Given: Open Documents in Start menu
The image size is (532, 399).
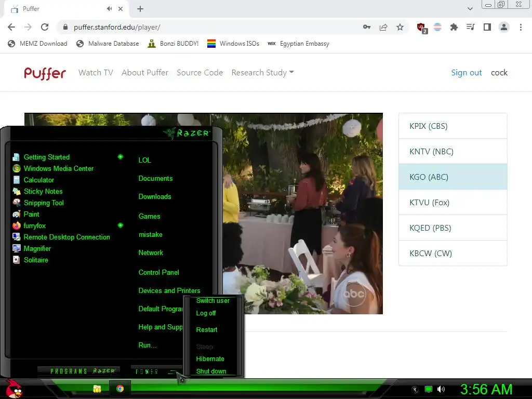Looking at the screenshot, I should [155, 179].
